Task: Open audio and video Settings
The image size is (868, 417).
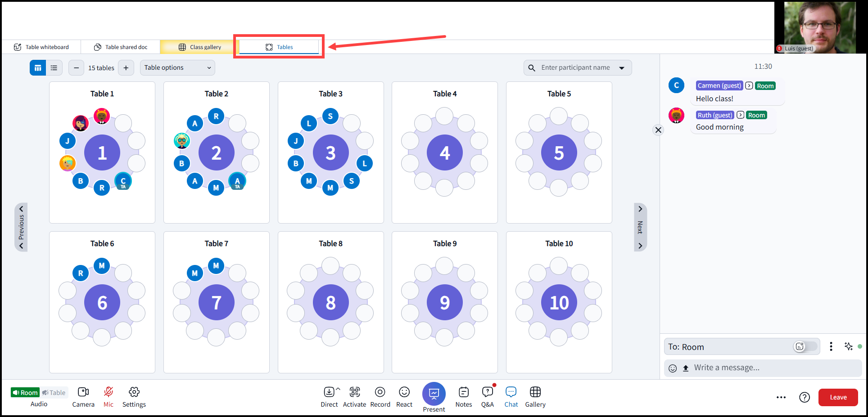Action: [x=134, y=397]
